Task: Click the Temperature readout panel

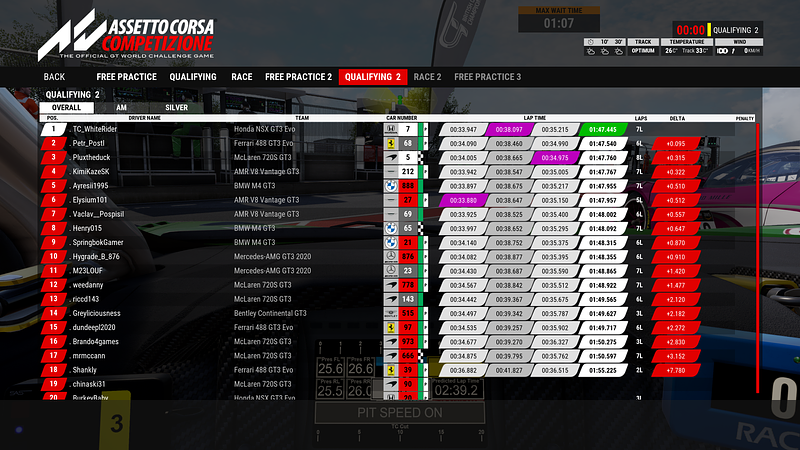Action: (x=686, y=47)
